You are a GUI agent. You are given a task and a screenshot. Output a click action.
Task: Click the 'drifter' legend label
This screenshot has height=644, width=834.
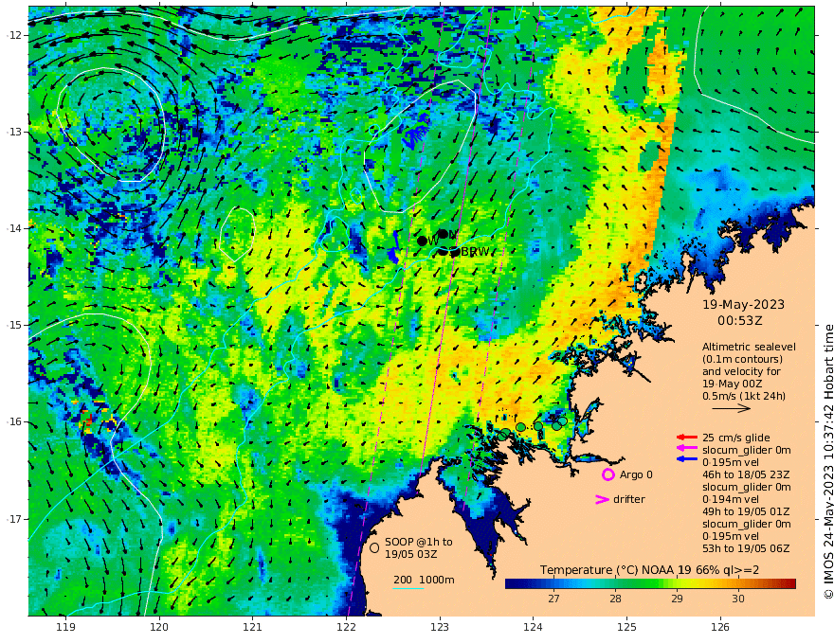point(629,499)
